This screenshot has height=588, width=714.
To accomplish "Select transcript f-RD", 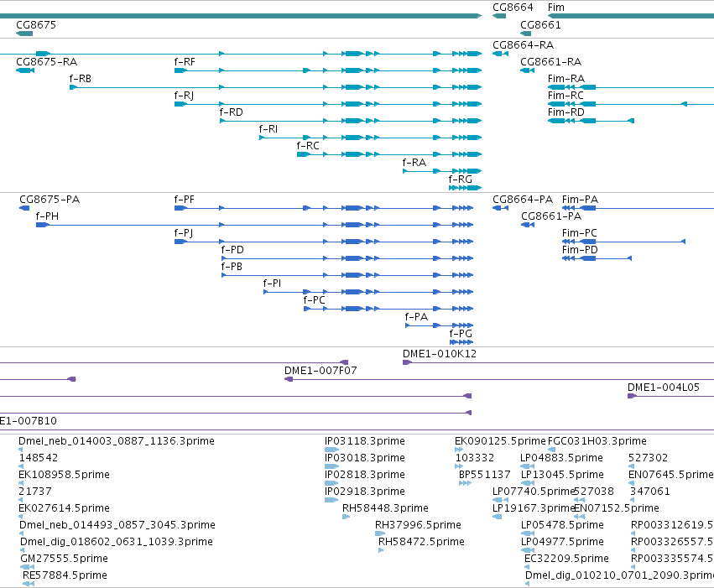I will point(232,112).
